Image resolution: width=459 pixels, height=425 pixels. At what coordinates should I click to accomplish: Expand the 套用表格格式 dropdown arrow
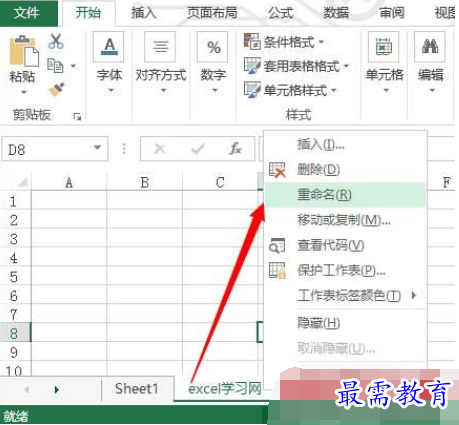pyautogui.click(x=346, y=66)
